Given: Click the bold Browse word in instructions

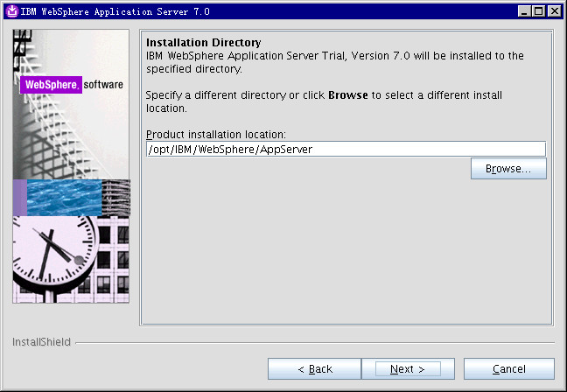Looking at the screenshot, I should [x=347, y=94].
